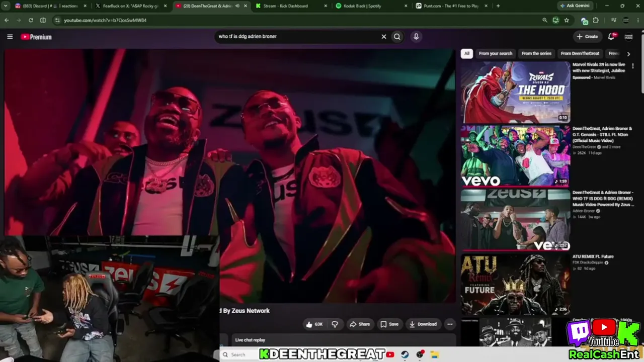
Task: Open options for the Marvel Rivals ad
Action: tap(632, 66)
